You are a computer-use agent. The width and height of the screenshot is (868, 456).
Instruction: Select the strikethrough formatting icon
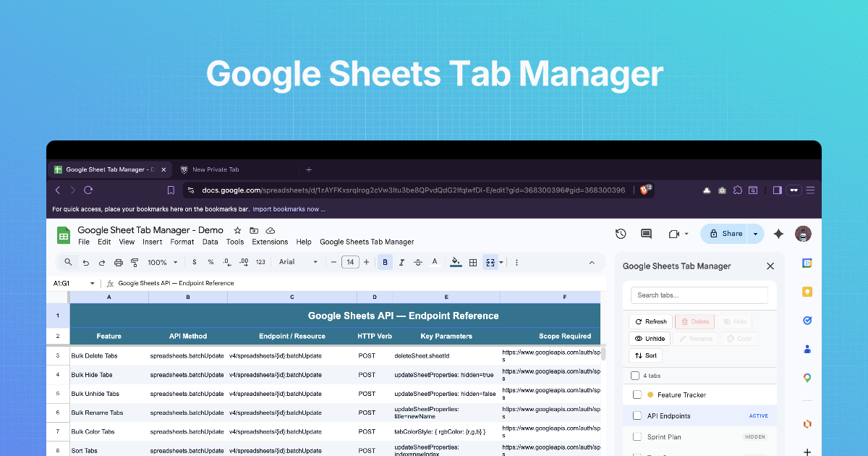coord(418,262)
